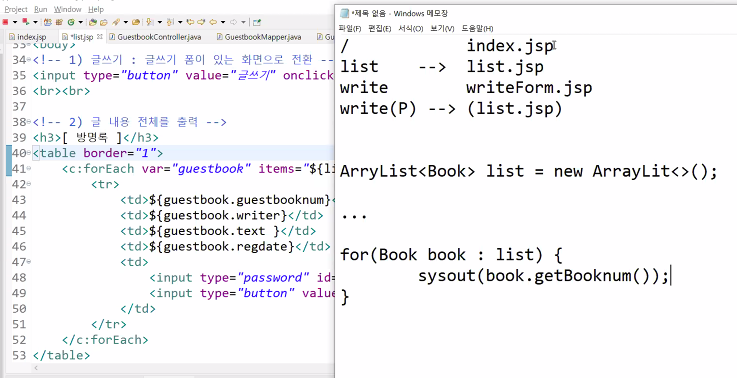The height and width of the screenshot is (378, 737).
Task: Click the Search flashlight icon in Eclipse toolbar
Action: (116, 22)
